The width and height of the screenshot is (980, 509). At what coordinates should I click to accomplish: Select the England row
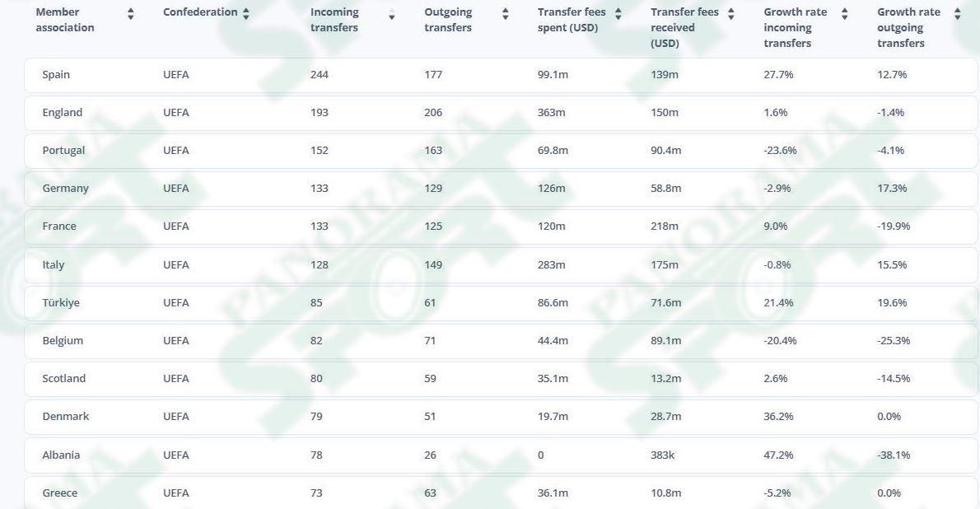point(501,113)
